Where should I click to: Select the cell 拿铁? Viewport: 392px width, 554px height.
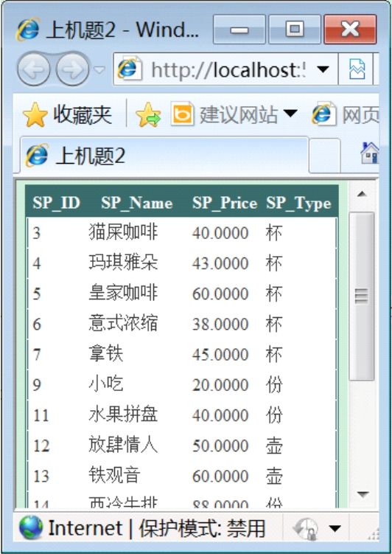click(x=106, y=354)
